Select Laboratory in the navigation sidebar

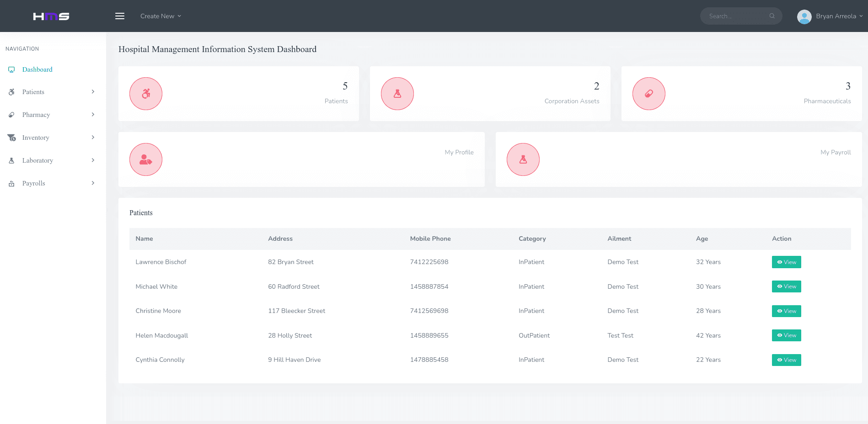pos(38,160)
